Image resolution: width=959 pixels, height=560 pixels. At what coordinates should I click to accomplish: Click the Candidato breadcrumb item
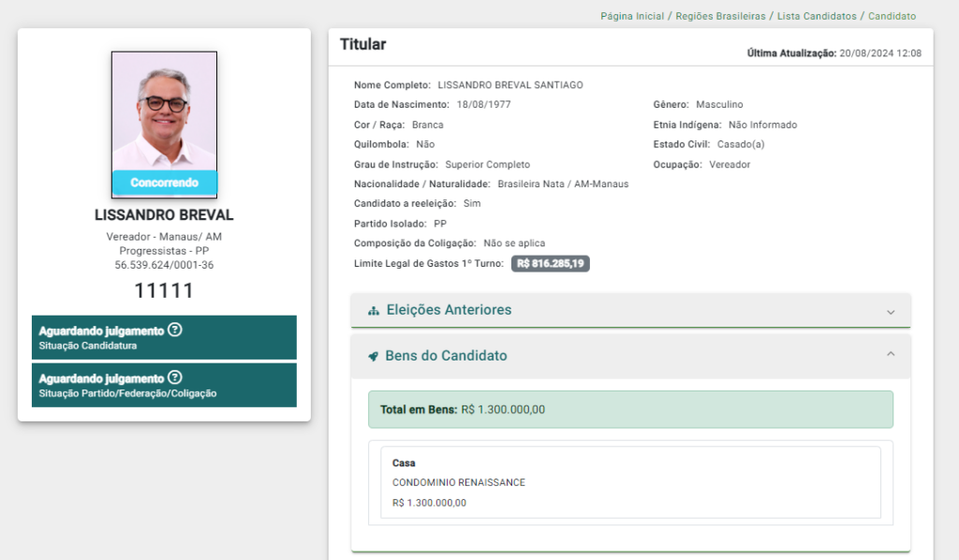892,16
